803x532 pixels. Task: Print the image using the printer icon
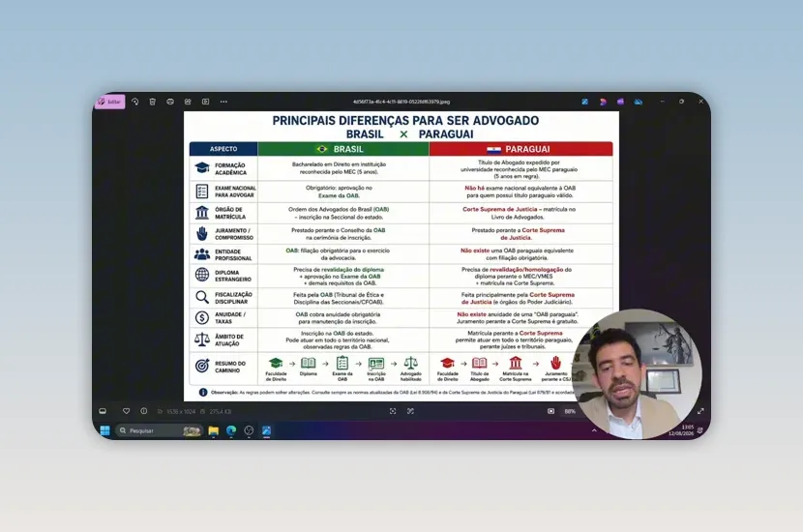pos(170,102)
